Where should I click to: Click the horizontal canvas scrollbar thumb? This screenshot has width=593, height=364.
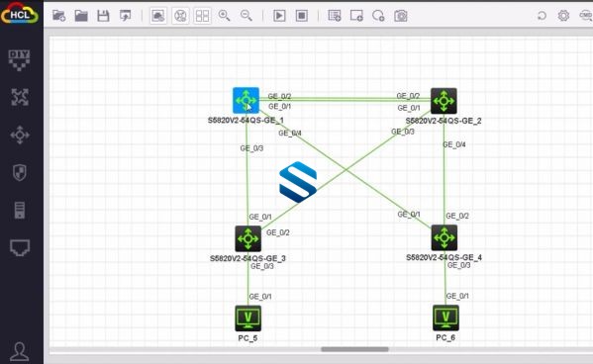tap(354, 349)
